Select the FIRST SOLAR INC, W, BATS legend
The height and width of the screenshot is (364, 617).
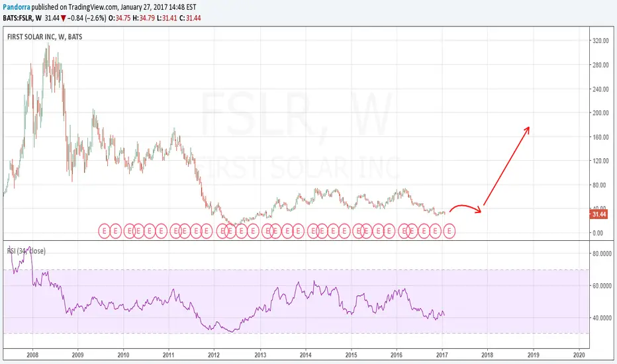[45, 37]
